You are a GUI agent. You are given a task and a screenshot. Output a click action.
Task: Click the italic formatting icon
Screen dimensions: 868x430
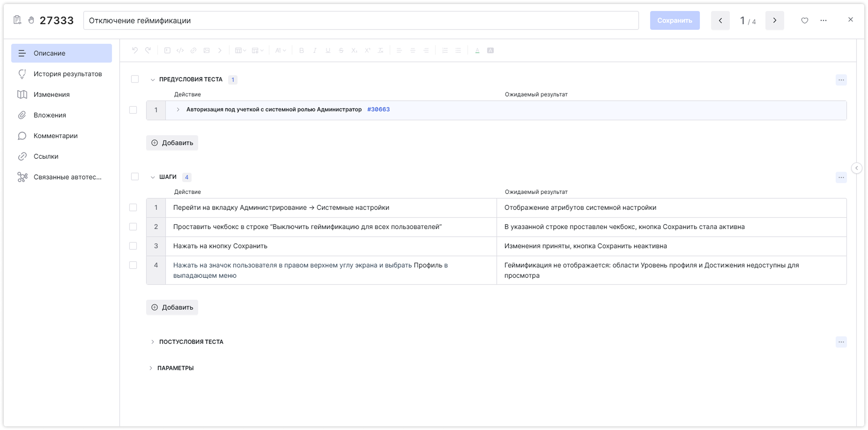(x=315, y=50)
